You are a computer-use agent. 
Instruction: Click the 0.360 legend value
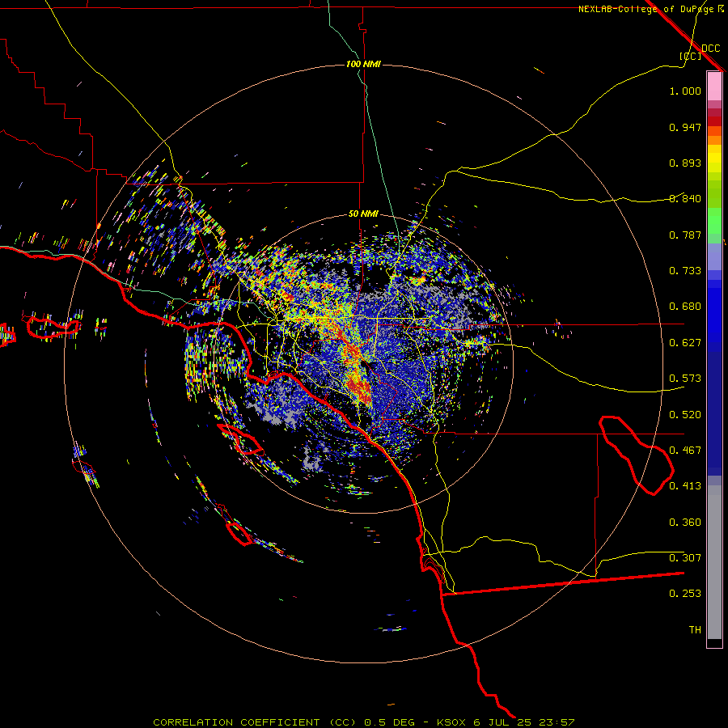pyautogui.click(x=685, y=523)
